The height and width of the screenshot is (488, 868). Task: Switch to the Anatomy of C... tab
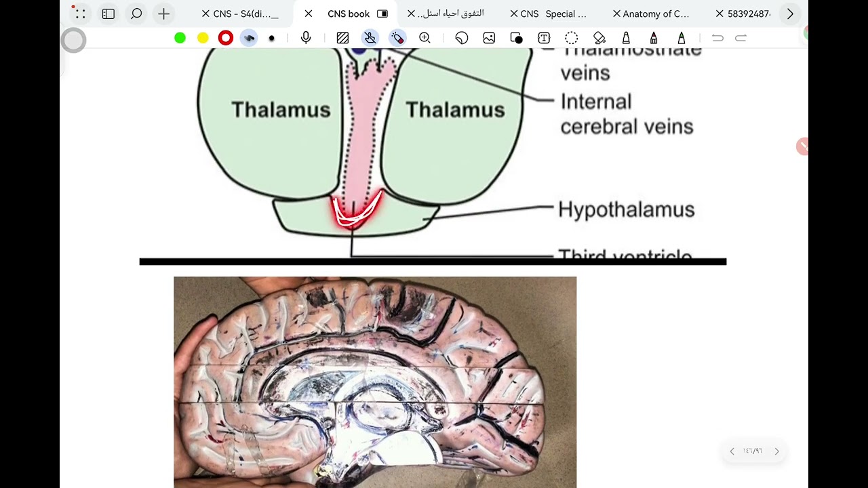coord(656,14)
